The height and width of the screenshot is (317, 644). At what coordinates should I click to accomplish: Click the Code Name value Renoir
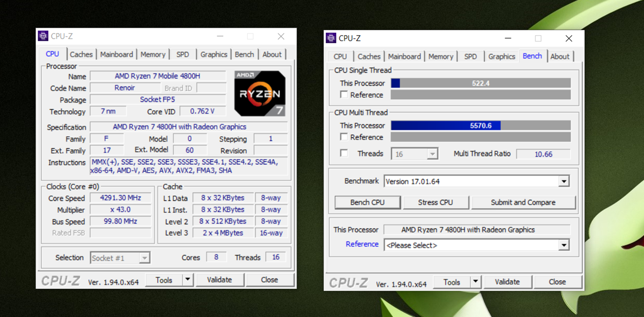125,88
